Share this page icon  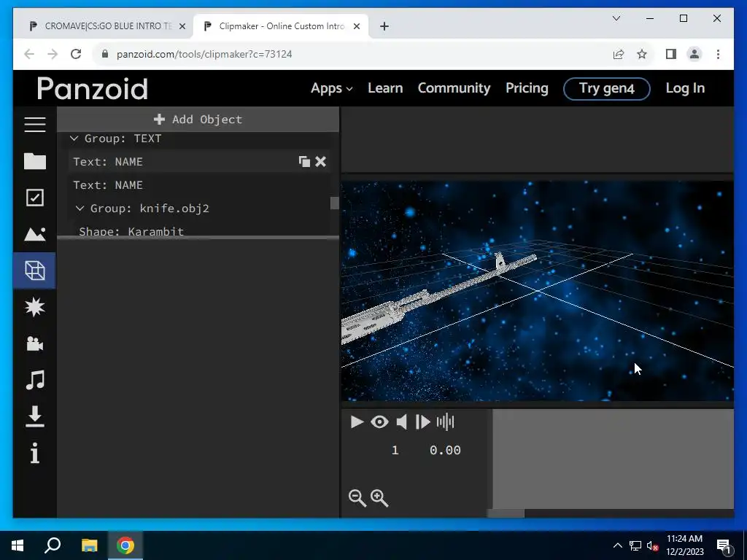(x=619, y=54)
